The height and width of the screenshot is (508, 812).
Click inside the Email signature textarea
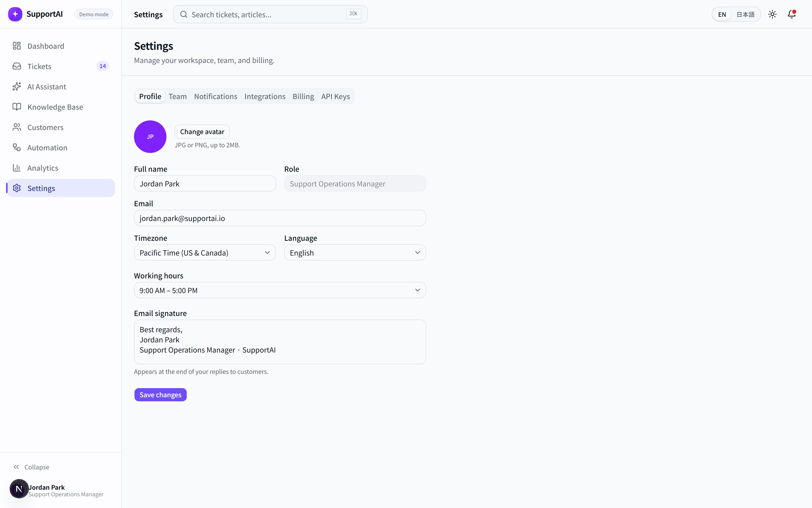(x=280, y=342)
